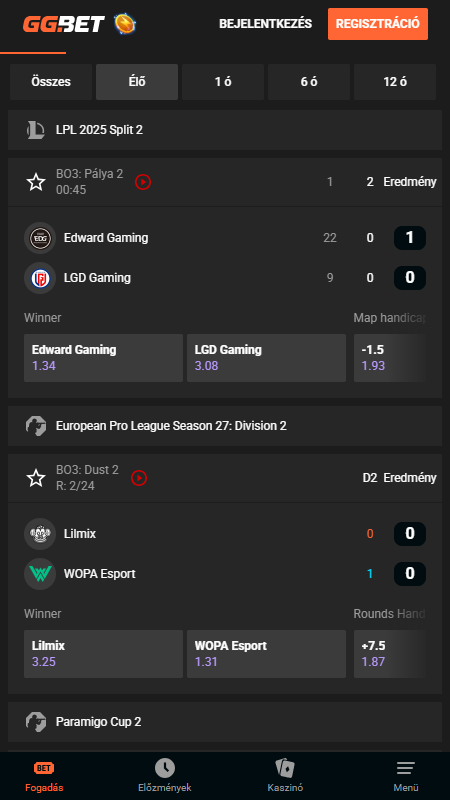This screenshot has height=800, width=450.
Task: Open the Edward Gaming team logo
Action: click(x=40, y=238)
